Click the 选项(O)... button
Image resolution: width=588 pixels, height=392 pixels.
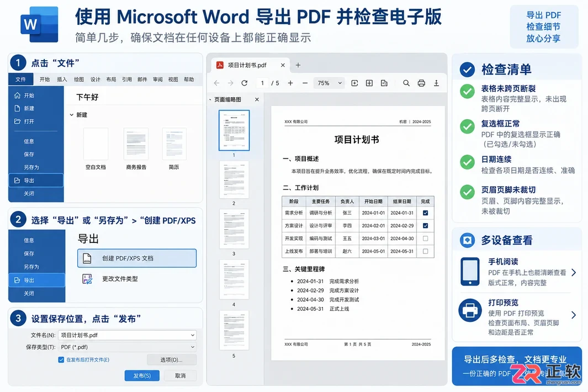(171, 360)
